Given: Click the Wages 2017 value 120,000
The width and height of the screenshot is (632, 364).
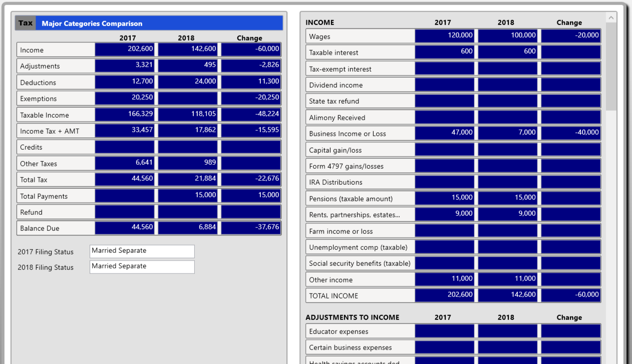Looking at the screenshot, I should (445, 36).
